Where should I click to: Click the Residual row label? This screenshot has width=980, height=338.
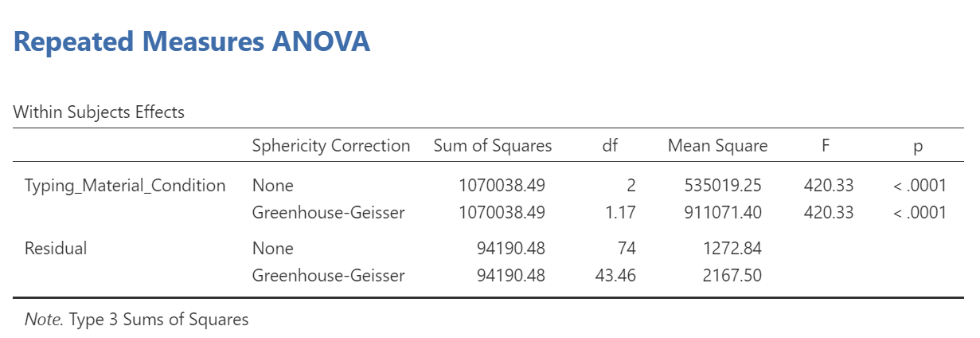[x=56, y=248]
